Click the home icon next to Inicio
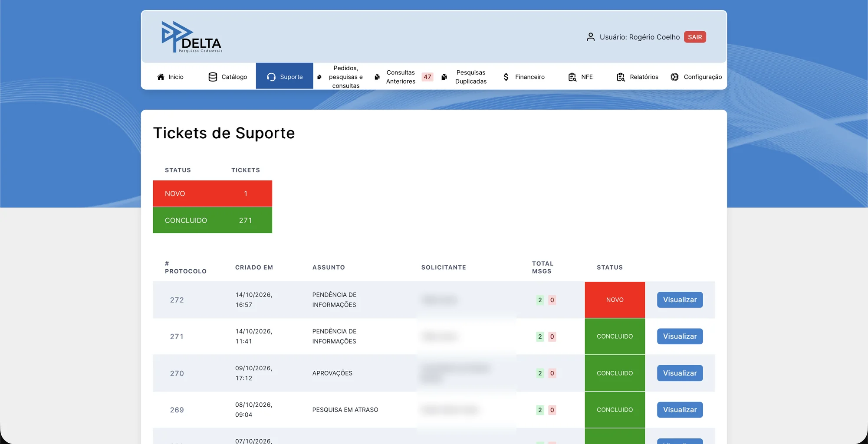 (x=161, y=77)
